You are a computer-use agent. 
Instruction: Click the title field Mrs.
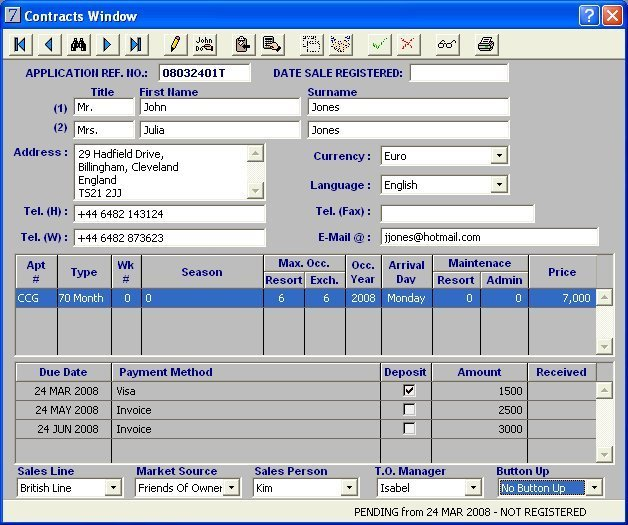[x=104, y=130]
